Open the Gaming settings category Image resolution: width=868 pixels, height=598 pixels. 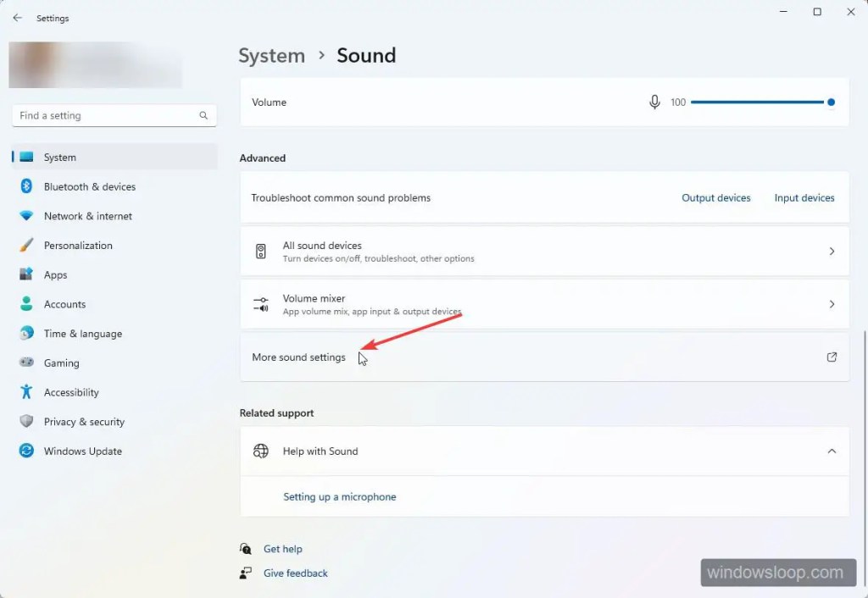point(61,363)
